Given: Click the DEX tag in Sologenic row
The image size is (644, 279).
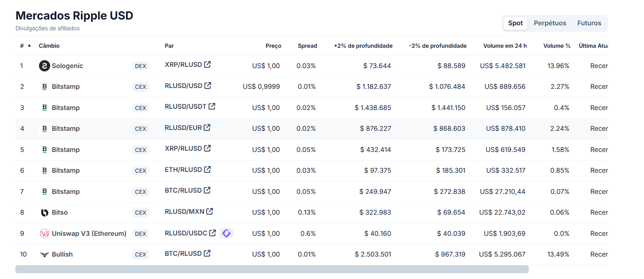Looking at the screenshot, I should 141,66.
